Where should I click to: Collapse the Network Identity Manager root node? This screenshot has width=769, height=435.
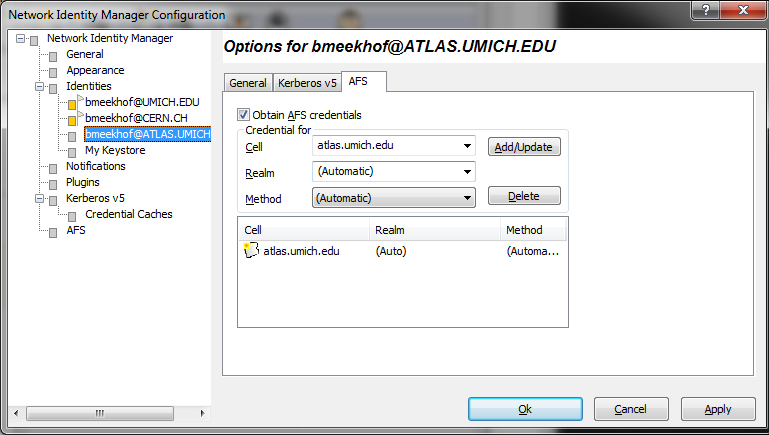click(x=20, y=38)
